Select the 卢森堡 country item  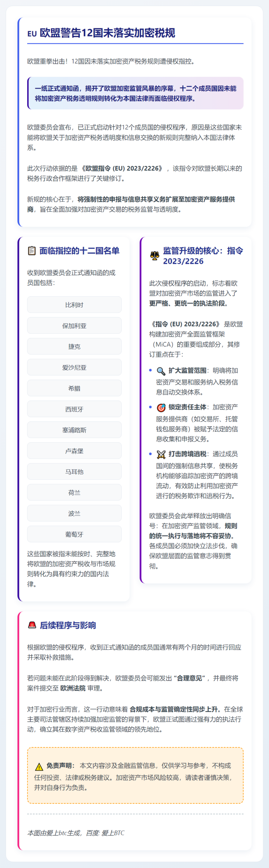(74, 451)
